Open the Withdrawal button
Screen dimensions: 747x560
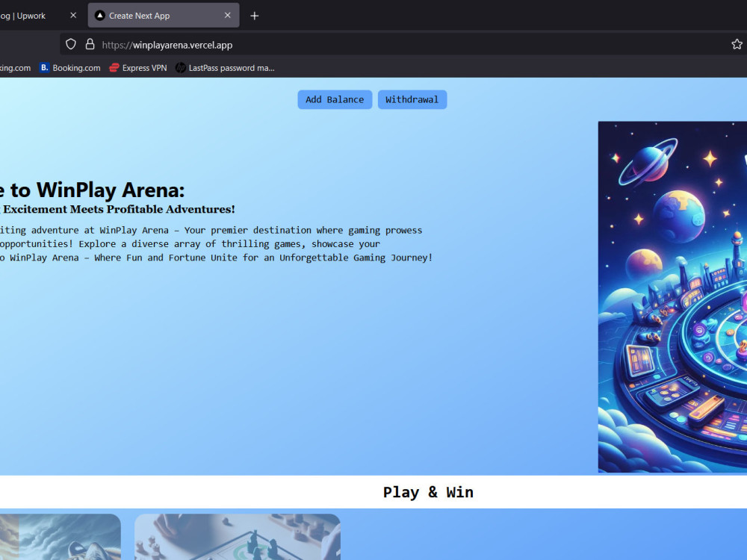(412, 99)
